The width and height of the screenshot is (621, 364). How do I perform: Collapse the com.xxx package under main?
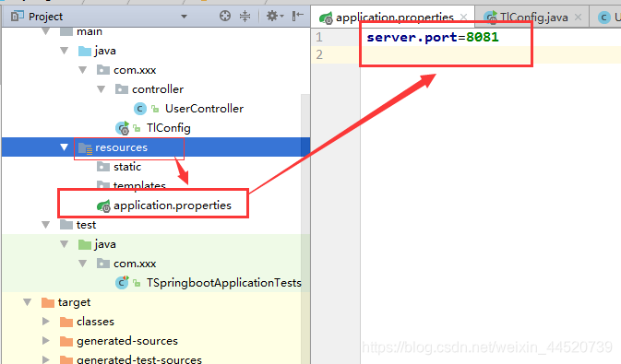click(82, 70)
